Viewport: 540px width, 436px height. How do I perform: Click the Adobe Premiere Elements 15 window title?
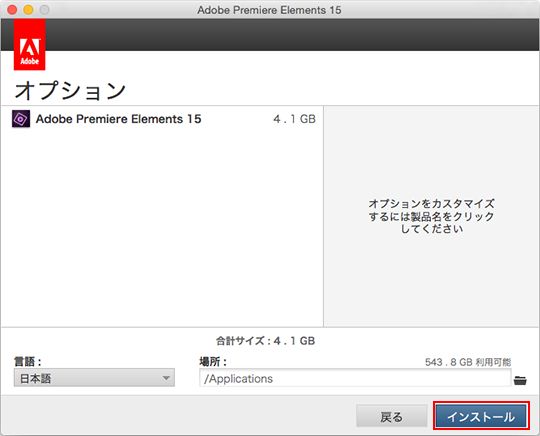tap(269, 10)
